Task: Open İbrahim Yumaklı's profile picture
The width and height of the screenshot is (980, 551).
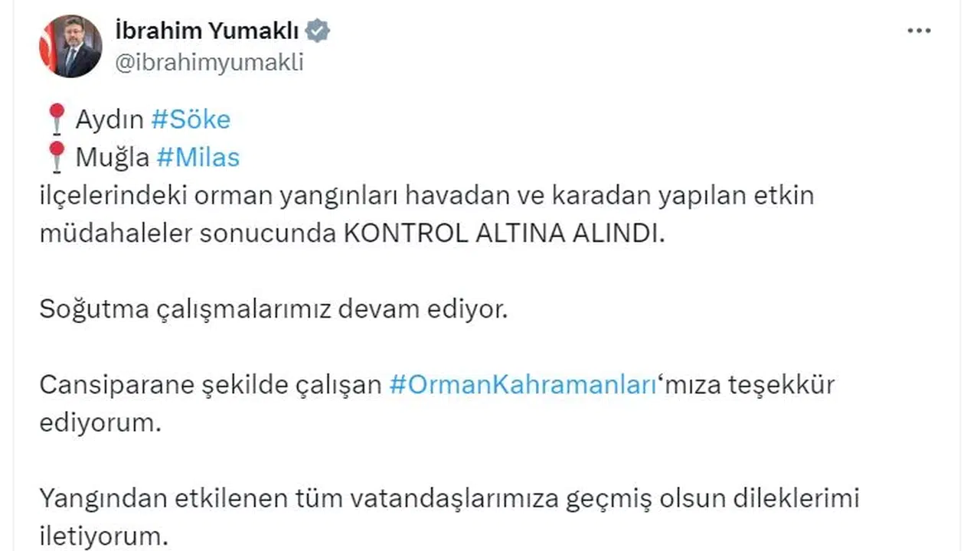Action: click(70, 46)
